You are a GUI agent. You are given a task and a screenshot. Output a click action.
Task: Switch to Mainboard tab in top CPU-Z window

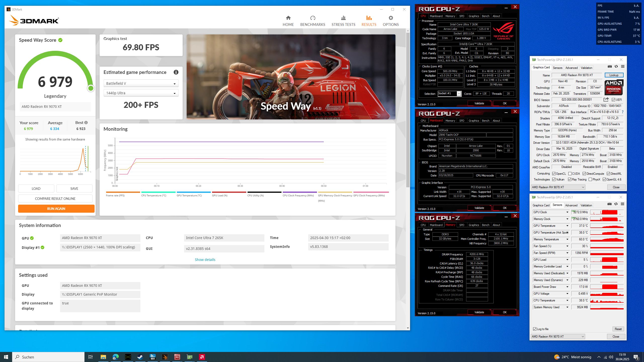coord(436,16)
